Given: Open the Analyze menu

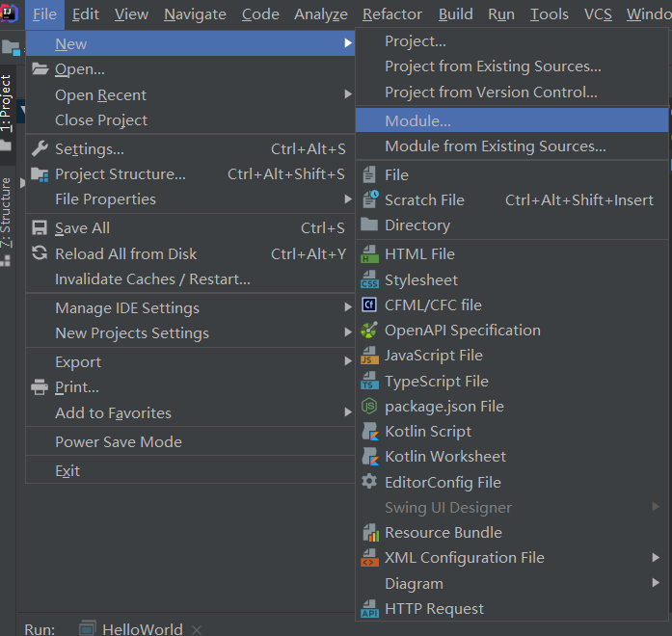Looking at the screenshot, I should [x=320, y=14].
